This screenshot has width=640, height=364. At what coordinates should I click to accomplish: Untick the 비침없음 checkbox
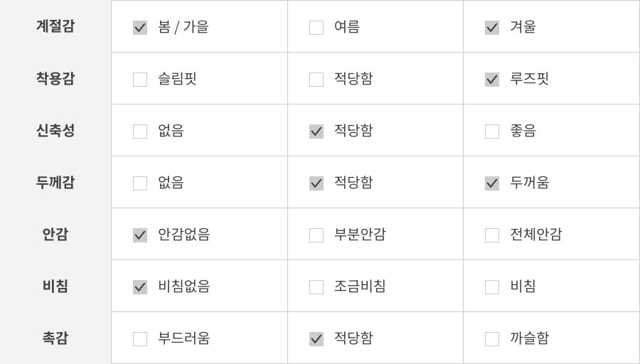pos(140,287)
